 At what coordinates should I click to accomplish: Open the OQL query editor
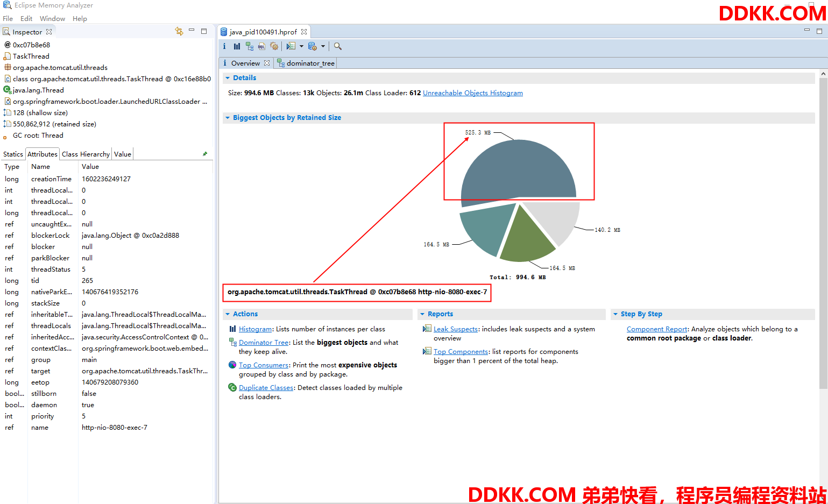261,46
